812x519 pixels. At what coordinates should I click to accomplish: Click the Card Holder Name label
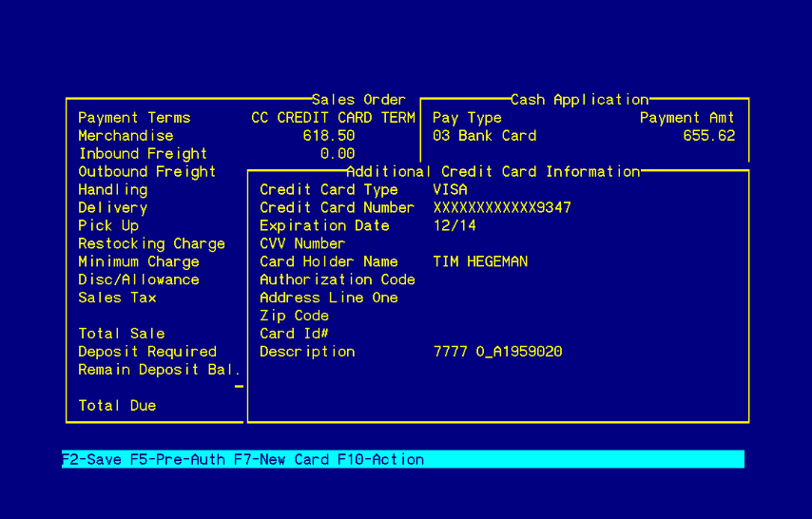[x=329, y=261]
